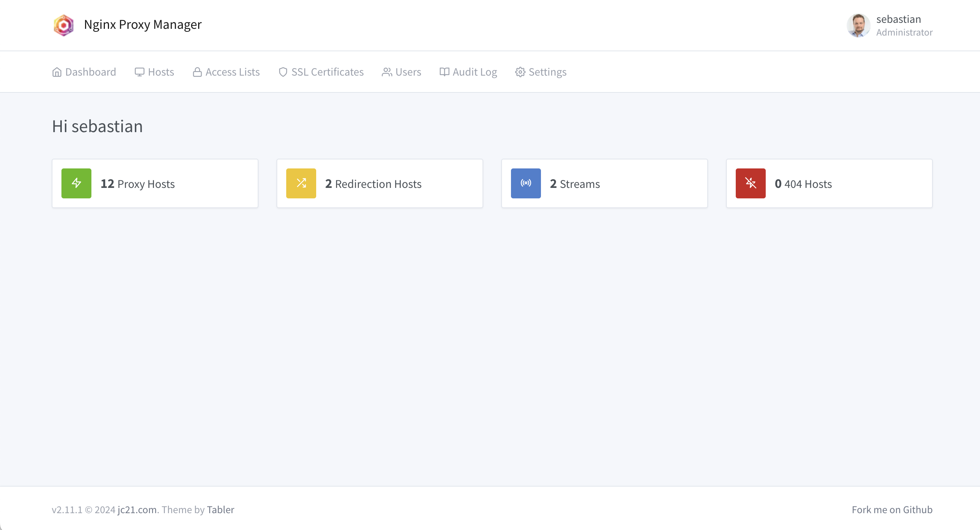Open the Audit Log tab
Viewport: 980px width, 530px height.
[x=474, y=72]
